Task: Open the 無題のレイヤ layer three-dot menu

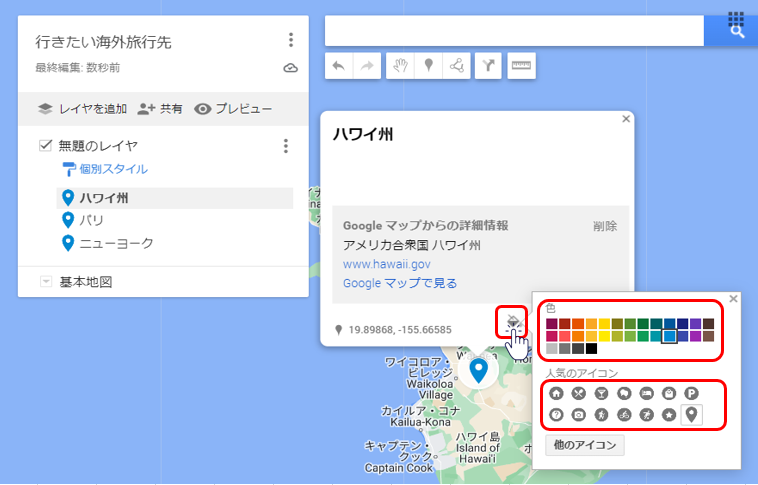Action: 286,146
